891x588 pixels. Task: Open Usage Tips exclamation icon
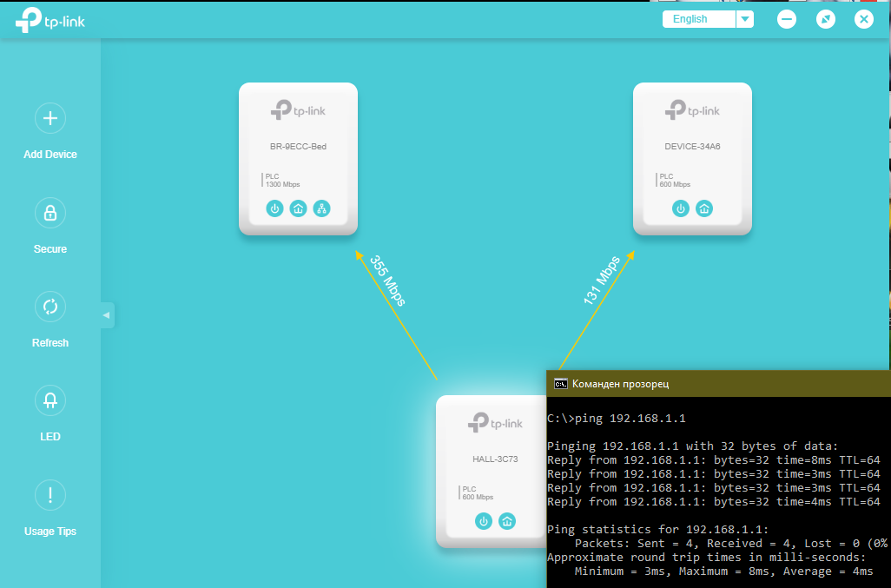[x=49, y=495]
